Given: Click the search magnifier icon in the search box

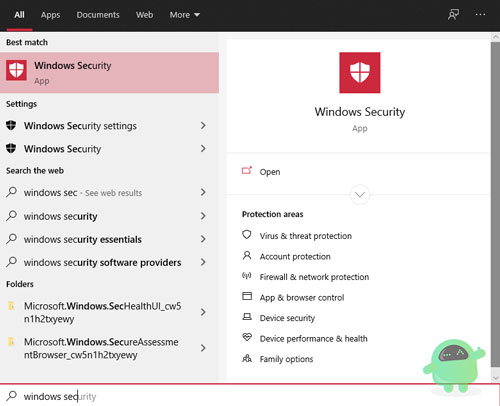Looking at the screenshot, I should [x=11, y=396].
